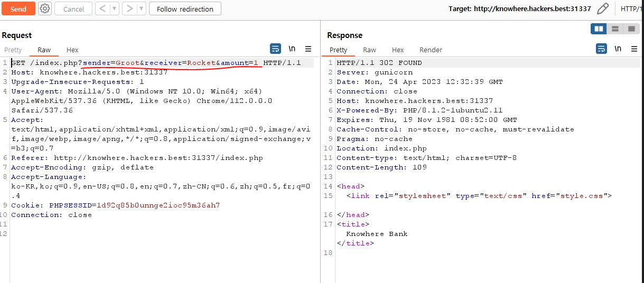This screenshot has width=644, height=283.
Task: Go back to previous request arrow
Action: 102,8
